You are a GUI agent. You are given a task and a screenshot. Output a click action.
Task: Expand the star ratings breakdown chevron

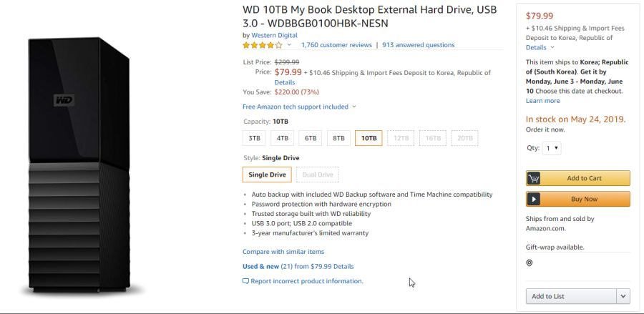tap(289, 45)
